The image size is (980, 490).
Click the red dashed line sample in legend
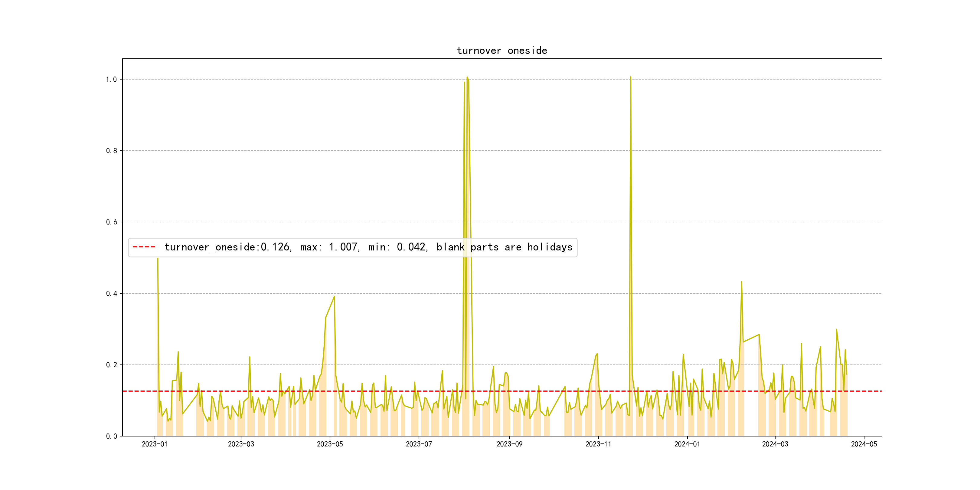pyautogui.click(x=144, y=247)
